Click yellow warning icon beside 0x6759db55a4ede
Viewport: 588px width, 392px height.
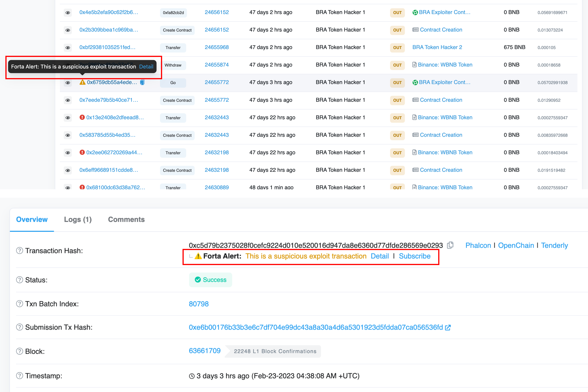(82, 82)
